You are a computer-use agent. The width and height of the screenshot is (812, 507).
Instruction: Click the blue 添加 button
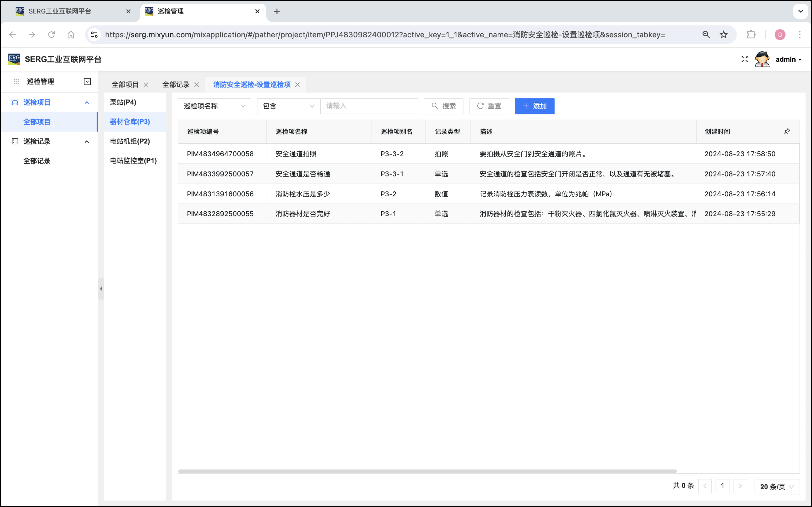[534, 106]
